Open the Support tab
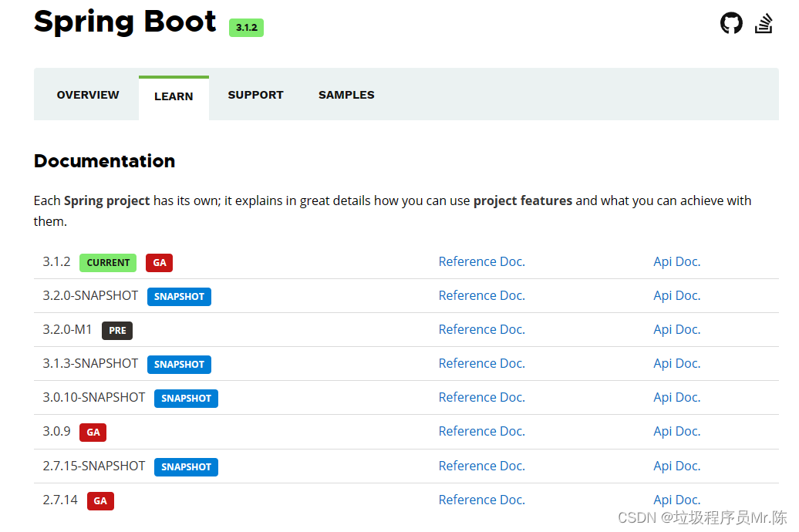The width and height of the screenshot is (799, 532). (255, 95)
